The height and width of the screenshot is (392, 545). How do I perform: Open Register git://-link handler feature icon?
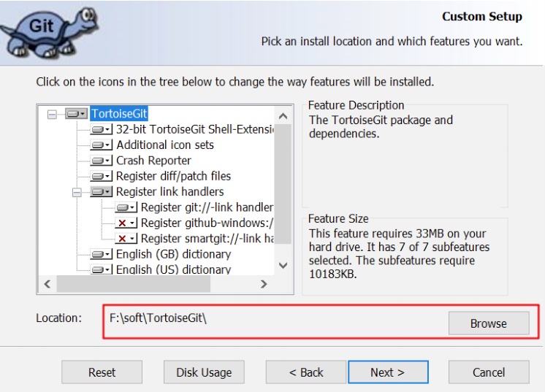126,207
